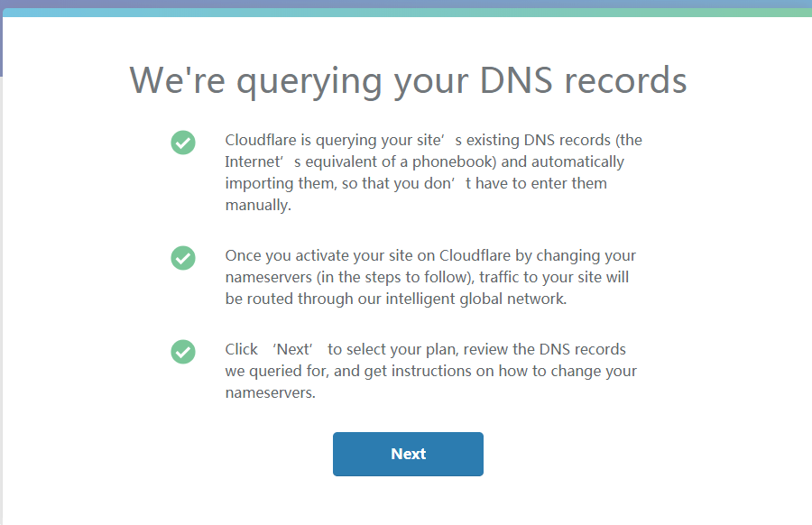Click the paragraph about automatically importing DNS records
812x525 pixels.
click(x=433, y=172)
